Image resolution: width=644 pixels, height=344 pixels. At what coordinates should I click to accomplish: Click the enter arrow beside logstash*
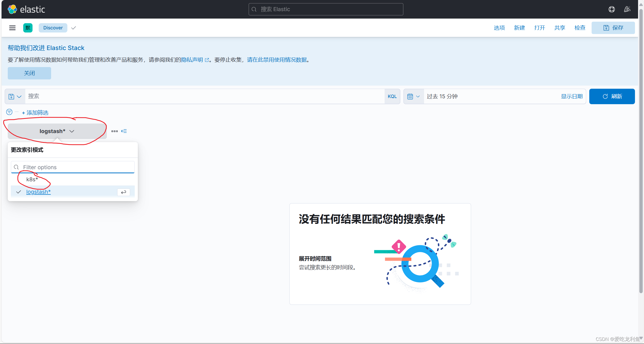(124, 192)
